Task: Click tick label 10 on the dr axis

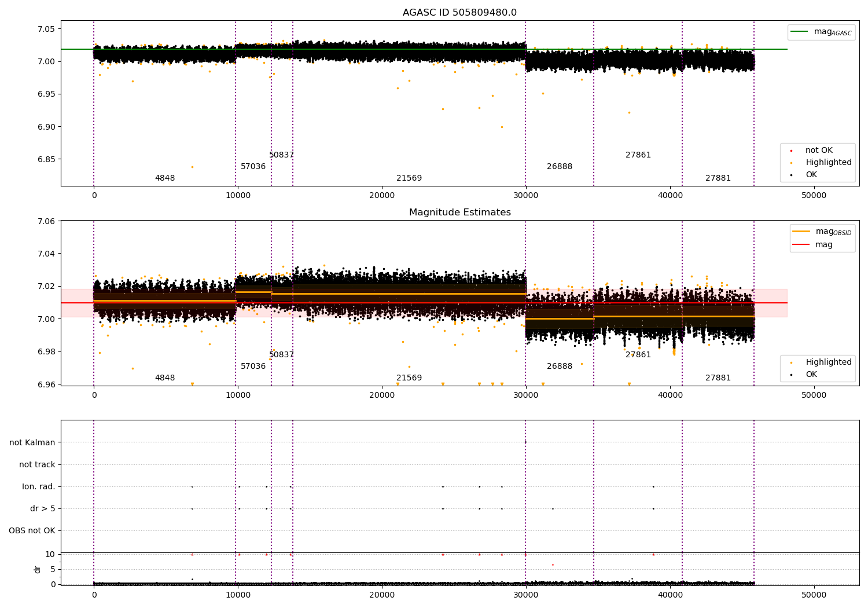Action: tap(50, 555)
